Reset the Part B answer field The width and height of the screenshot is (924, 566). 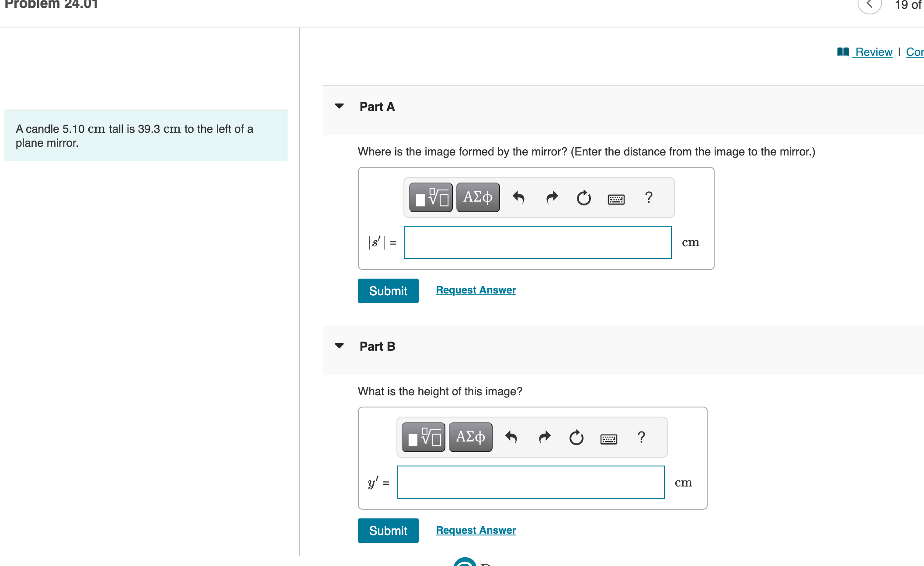click(576, 438)
